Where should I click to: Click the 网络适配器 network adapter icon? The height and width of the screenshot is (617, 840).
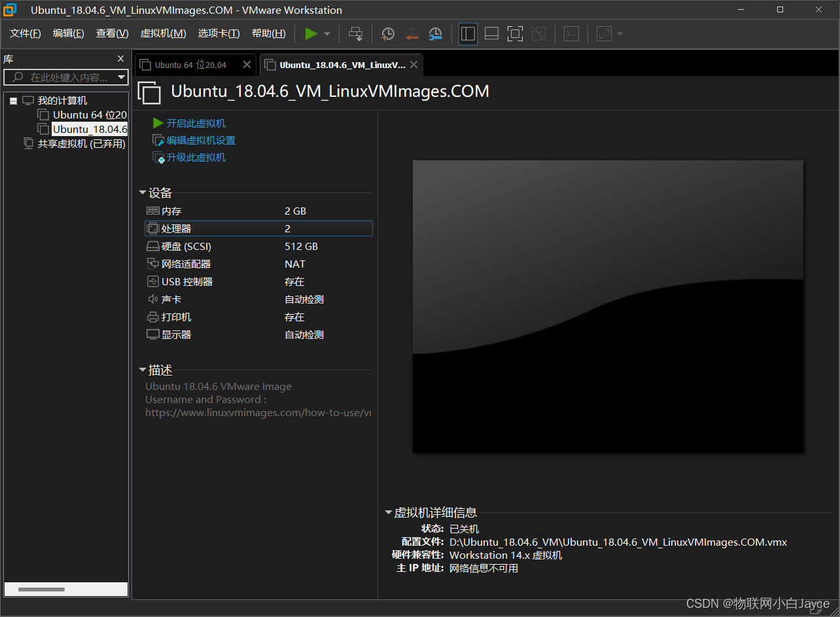coord(152,264)
